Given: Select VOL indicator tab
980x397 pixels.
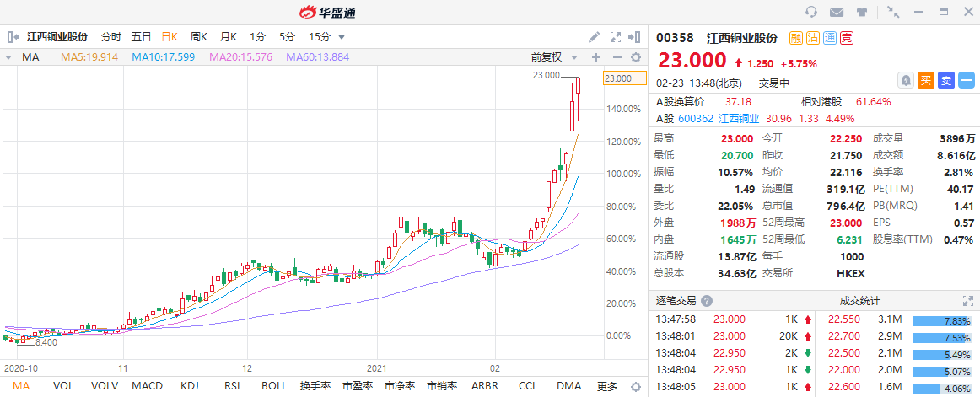Looking at the screenshot, I should point(63,386).
